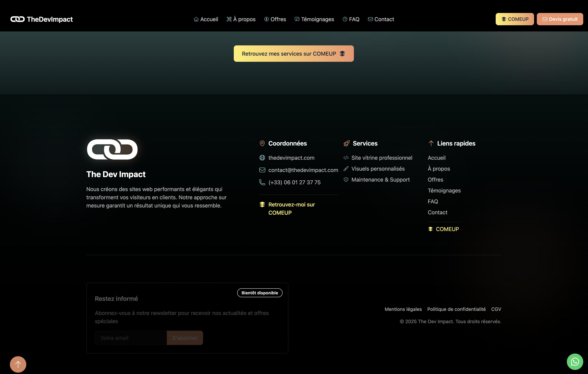Select Offres in the top navigation
This screenshot has height=374, width=588.
point(275,19)
